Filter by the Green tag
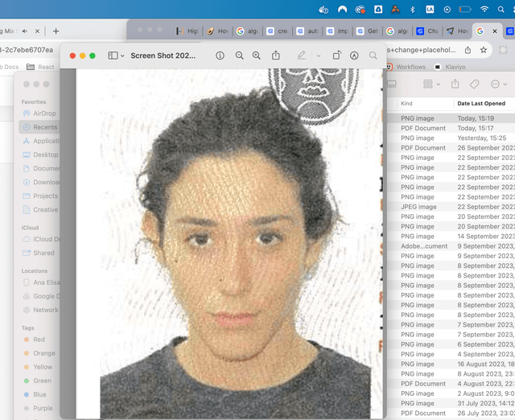The image size is (515, 420). 38,381
